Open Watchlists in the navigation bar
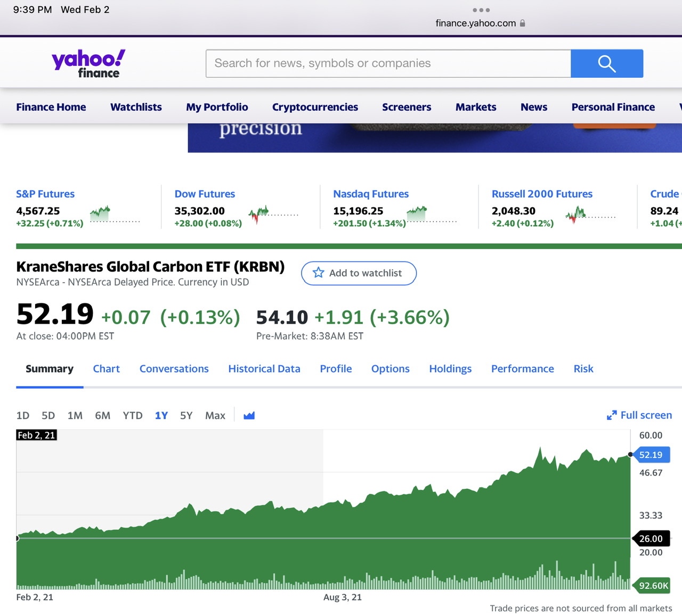This screenshot has width=682, height=616. tap(136, 107)
